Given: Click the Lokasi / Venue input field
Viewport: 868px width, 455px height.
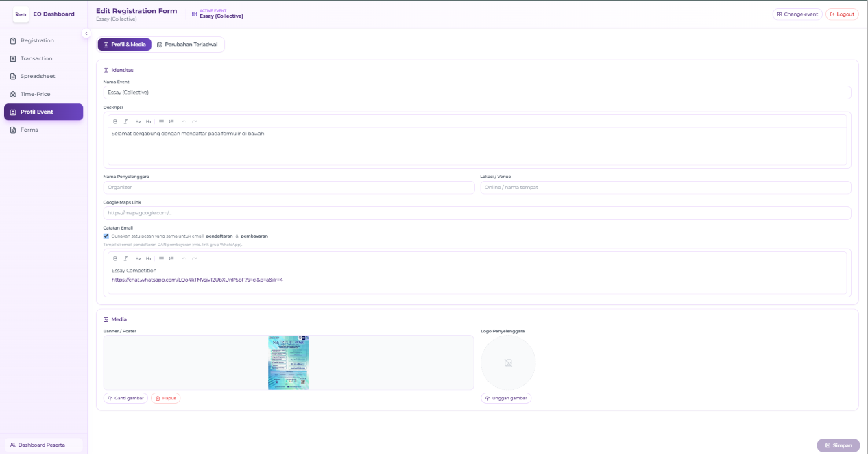Looking at the screenshot, I should (666, 187).
